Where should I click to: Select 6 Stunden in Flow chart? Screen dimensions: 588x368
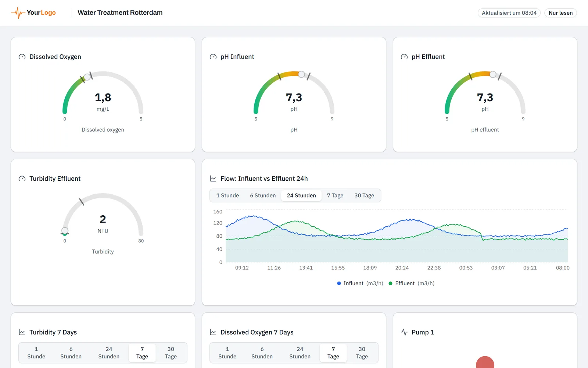click(x=263, y=195)
